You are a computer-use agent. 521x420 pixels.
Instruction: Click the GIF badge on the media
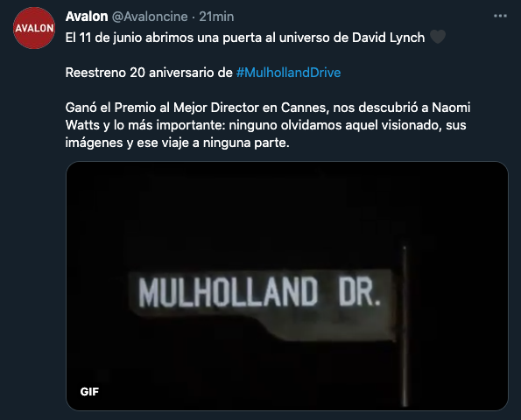tap(89, 391)
